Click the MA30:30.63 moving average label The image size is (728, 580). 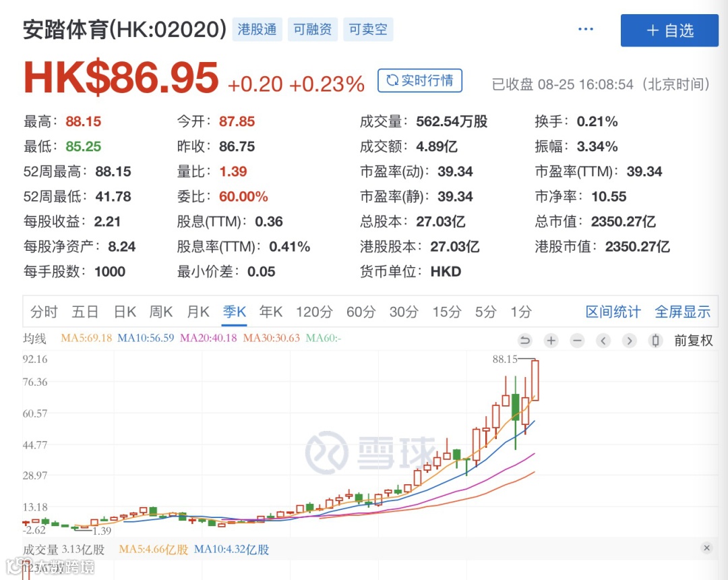272,338
